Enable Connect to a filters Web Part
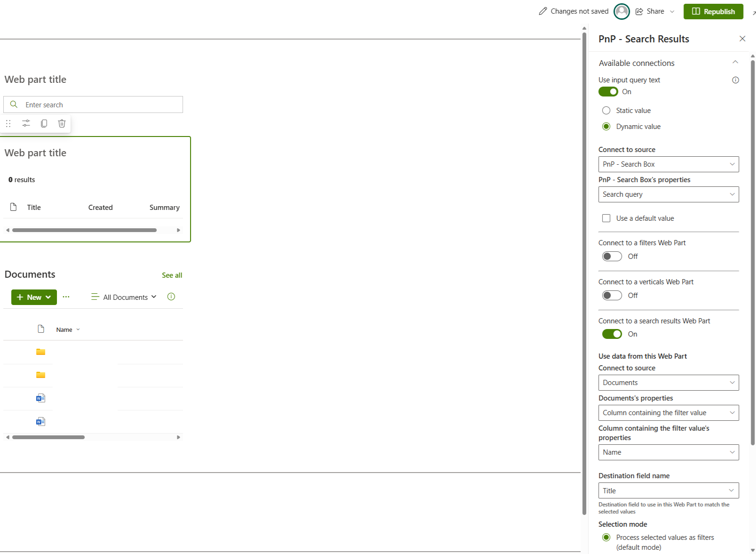The width and height of the screenshot is (756, 554). click(x=612, y=256)
